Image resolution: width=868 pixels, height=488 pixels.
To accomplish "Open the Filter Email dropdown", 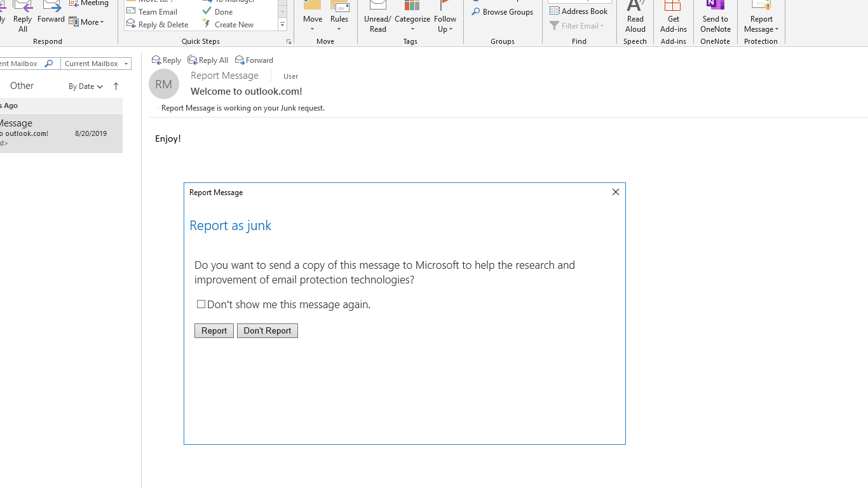I will 578,26.
